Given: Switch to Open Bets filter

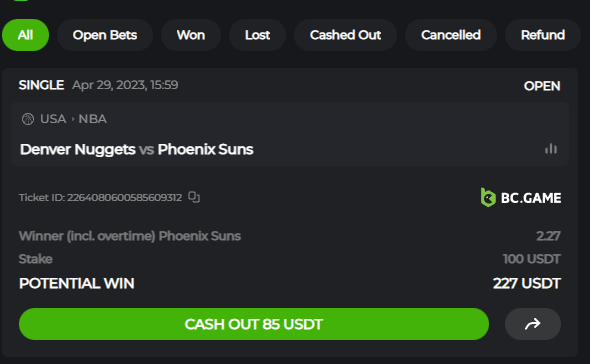Looking at the screenshot, I should (x=105, y=35).
